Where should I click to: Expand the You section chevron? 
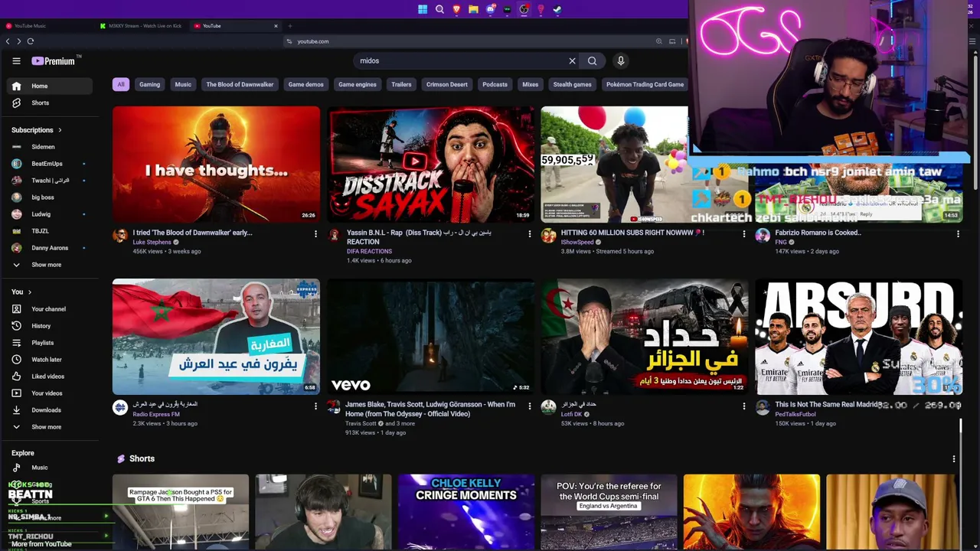coord(30,292)
